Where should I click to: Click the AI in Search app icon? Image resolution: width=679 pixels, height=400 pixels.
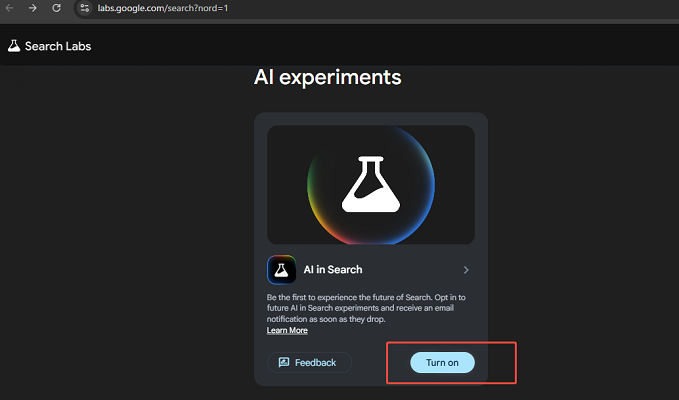[x=281, y=270]
